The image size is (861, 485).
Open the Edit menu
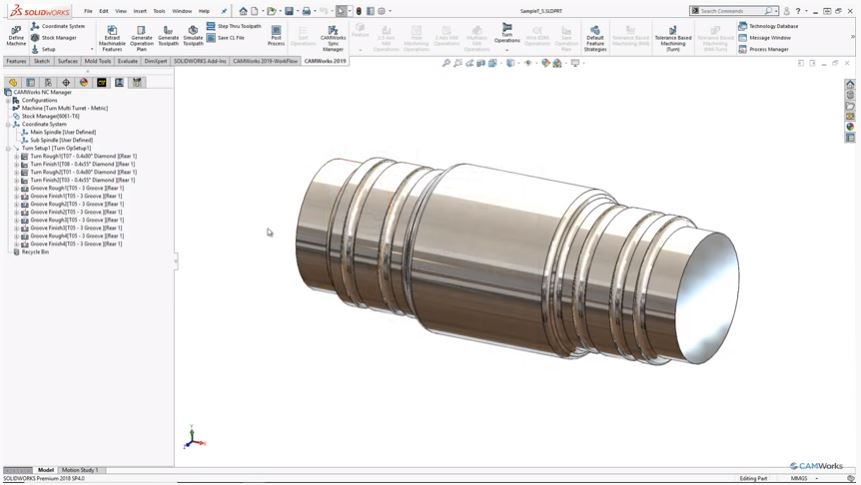tap(104, 11)
